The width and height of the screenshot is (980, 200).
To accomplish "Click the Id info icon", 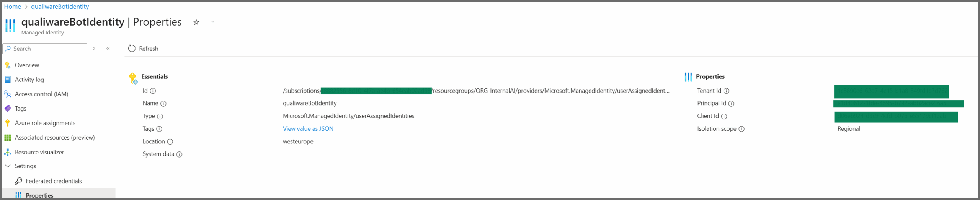I will click(153, 91).
